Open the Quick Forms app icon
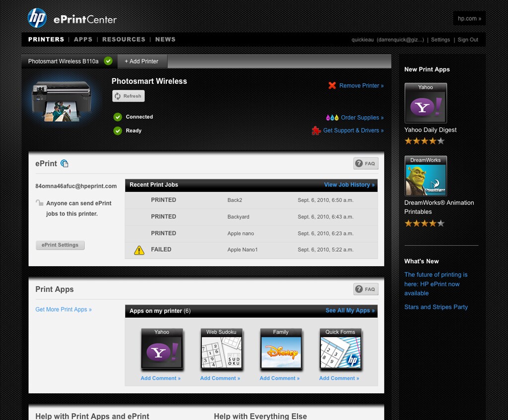508x420 pixels. click(340, 349)
